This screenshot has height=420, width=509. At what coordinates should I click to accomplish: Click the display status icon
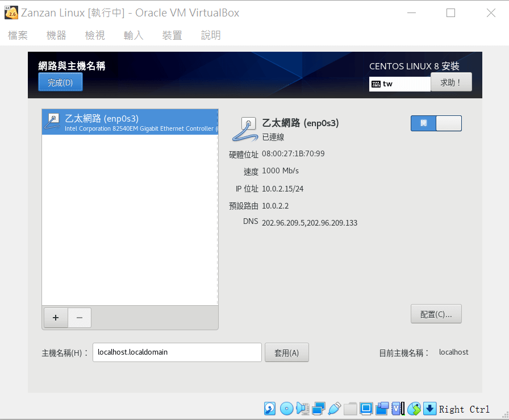coord(366,409)
